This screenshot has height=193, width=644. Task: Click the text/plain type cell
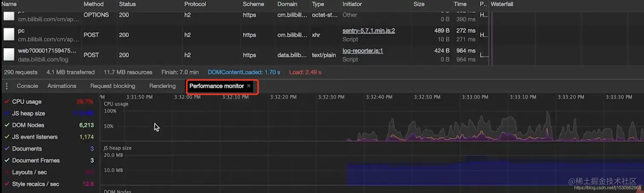click(324, 55)
